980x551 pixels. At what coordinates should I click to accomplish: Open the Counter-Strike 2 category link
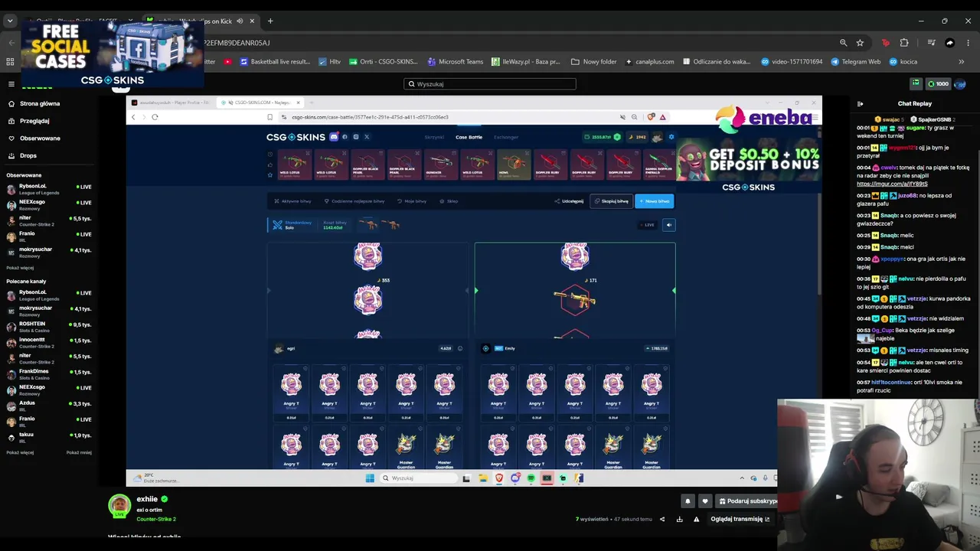(x=156, y=519)
